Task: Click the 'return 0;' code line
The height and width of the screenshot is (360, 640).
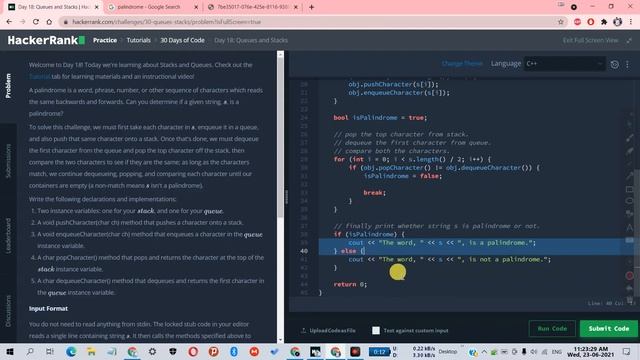Action: (350, 284)
